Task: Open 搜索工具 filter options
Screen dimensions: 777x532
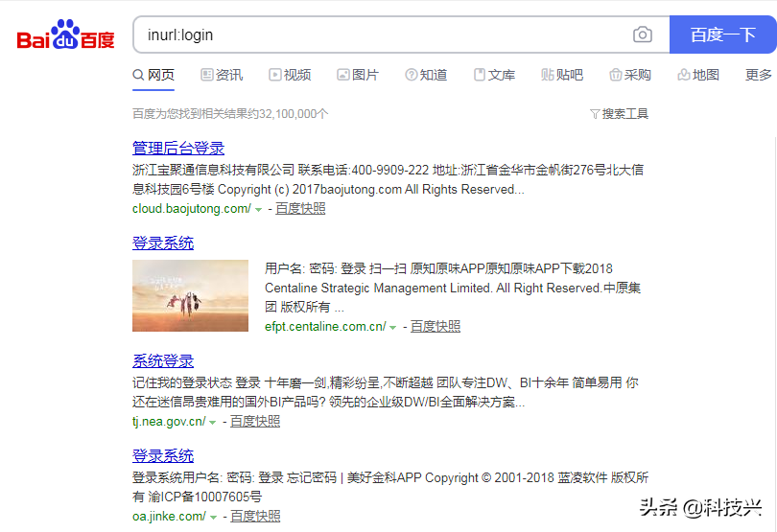Action: (x=620, y=114)
